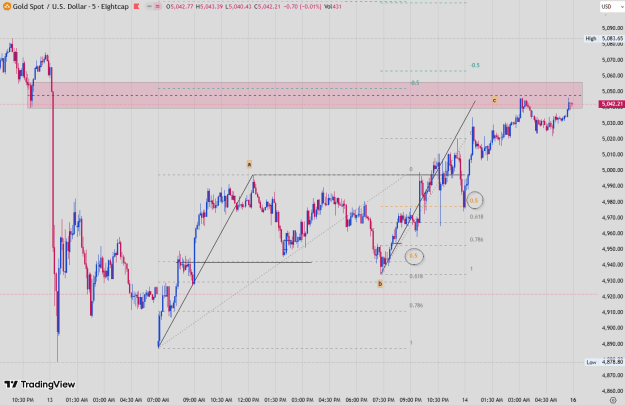Click the open value O5,042.77
The width and height of the screenshot is (625, 405).
(179, 6)
